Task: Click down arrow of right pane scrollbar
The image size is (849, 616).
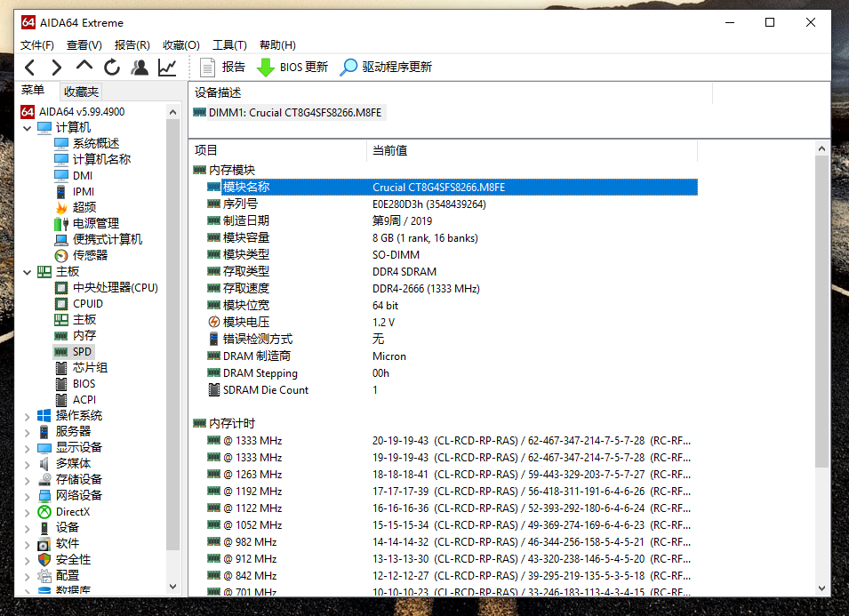Action: pos(822,588)
